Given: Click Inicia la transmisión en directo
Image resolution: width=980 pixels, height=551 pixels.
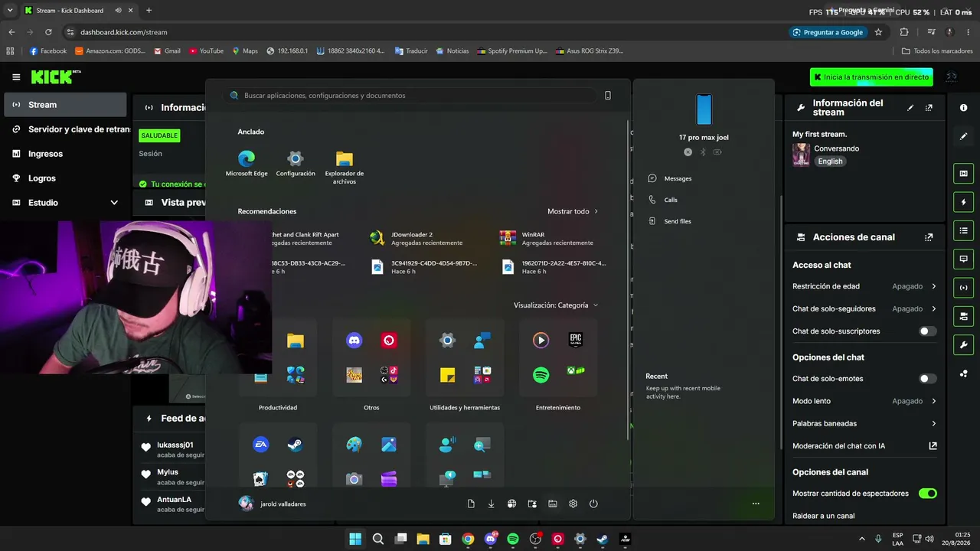Looking at the screenshot, I should [x=873, y=77].
